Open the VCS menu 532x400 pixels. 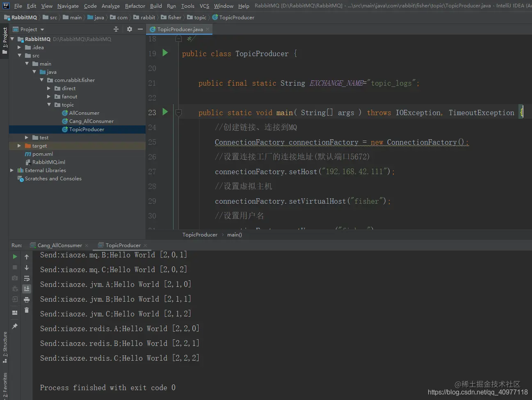coord(204,6)
